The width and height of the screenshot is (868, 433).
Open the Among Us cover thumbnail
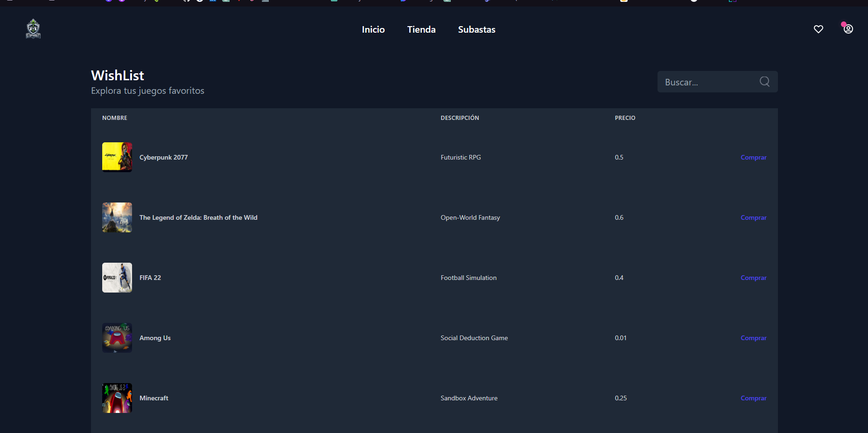[x=117, y=338]
